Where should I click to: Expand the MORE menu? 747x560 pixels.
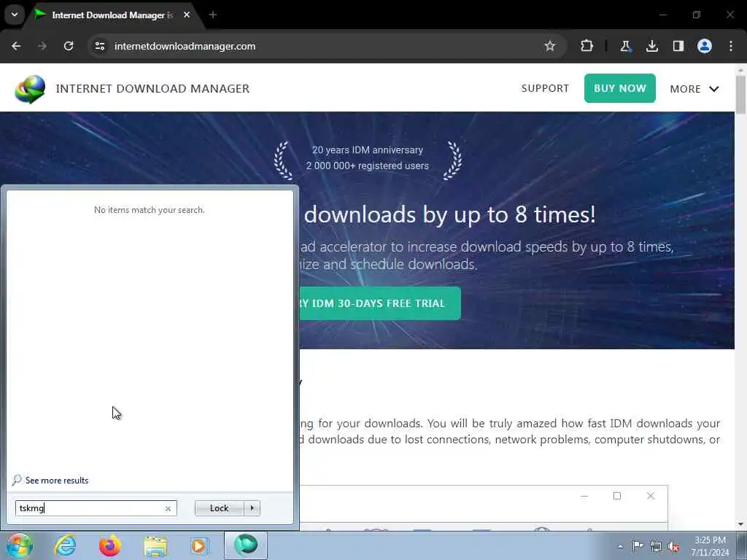[x=694, y=89]
